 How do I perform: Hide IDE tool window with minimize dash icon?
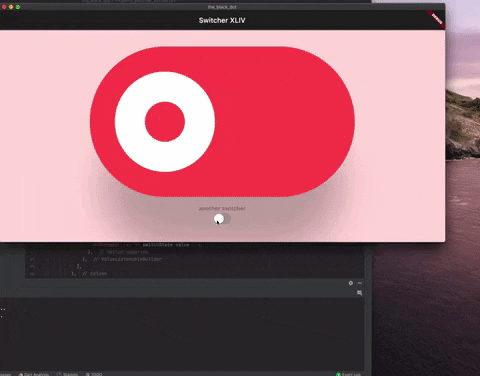pos(360,283)
